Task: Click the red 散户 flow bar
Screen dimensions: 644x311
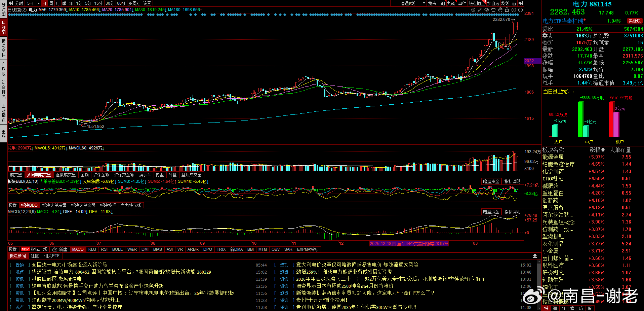Action: click(x=611, y=119)
